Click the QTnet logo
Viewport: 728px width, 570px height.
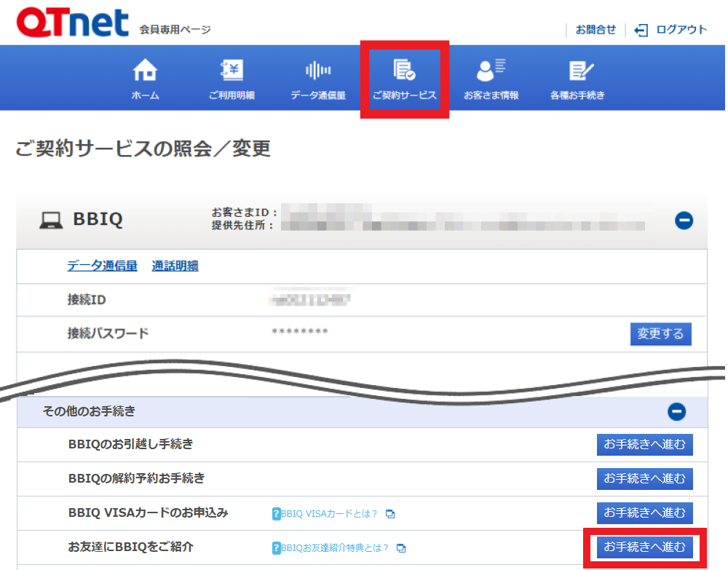72,23
